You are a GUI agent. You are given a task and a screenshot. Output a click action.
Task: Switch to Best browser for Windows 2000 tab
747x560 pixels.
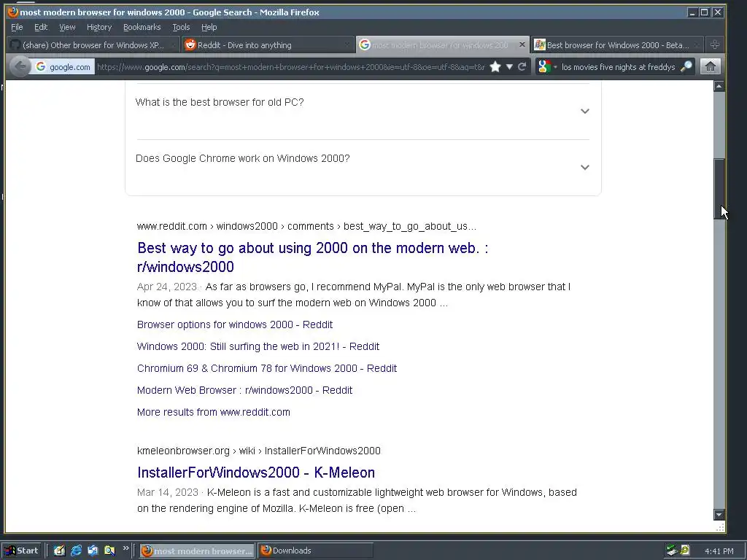616,44
